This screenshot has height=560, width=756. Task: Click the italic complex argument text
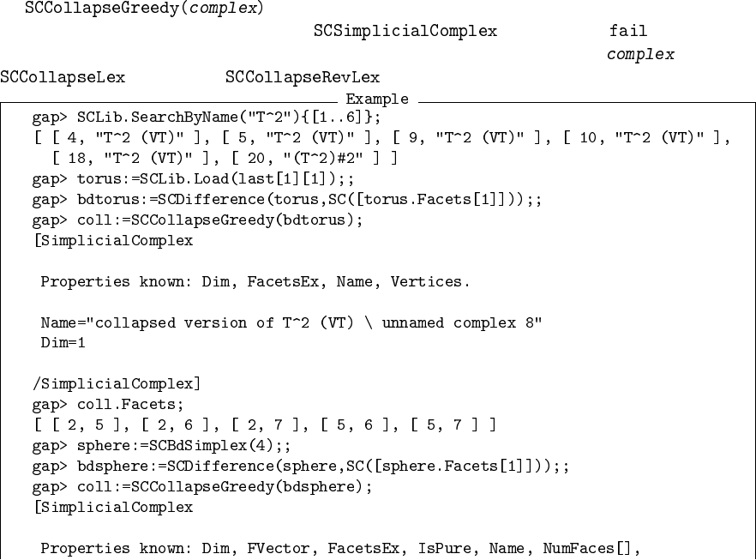pyautogui.click(x=640, y=55)
